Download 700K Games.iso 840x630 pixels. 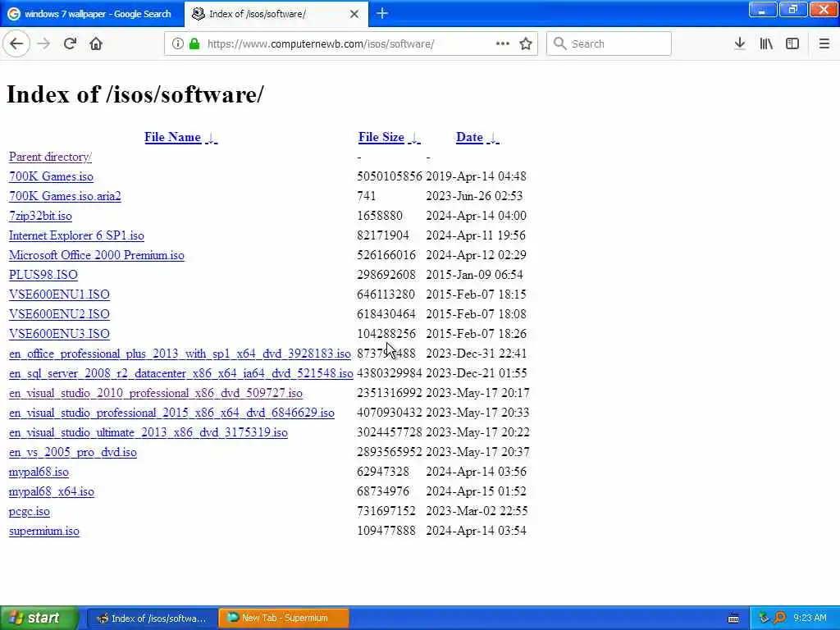point(51,176)
